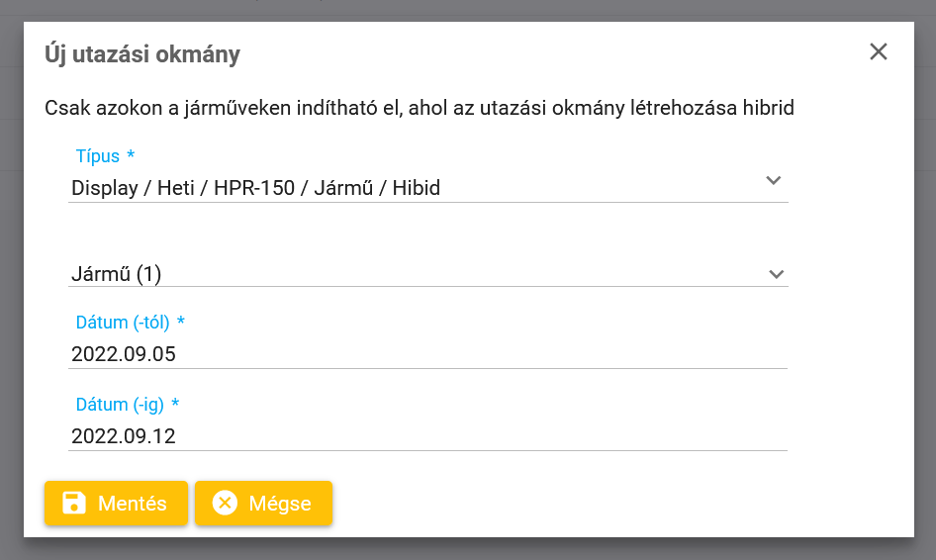Expand the Jármű (1) dropdown chevron

point(776,274)
